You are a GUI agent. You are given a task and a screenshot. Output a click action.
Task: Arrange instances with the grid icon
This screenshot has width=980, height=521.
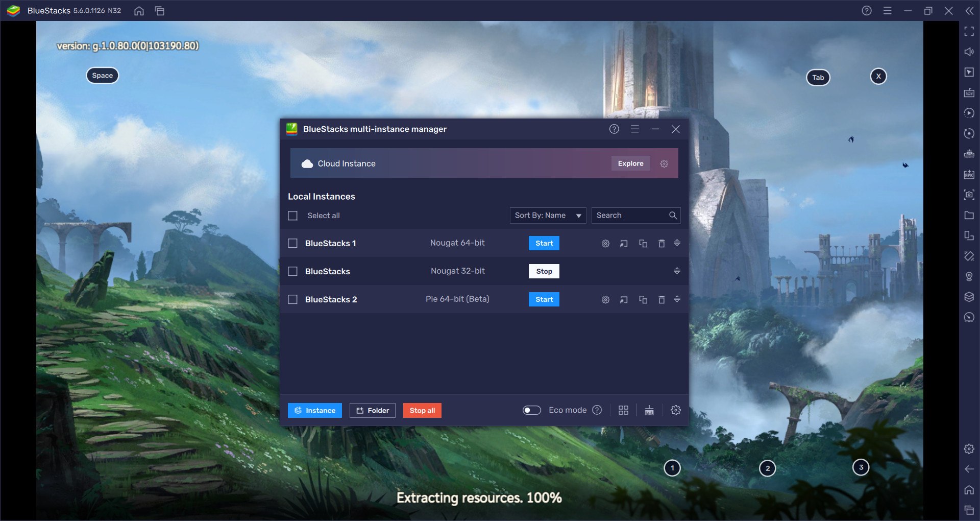[623, 410]
